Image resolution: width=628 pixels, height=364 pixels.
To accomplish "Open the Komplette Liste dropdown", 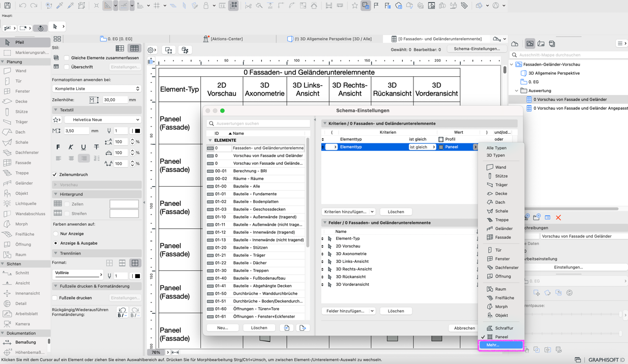I will 97,88.
